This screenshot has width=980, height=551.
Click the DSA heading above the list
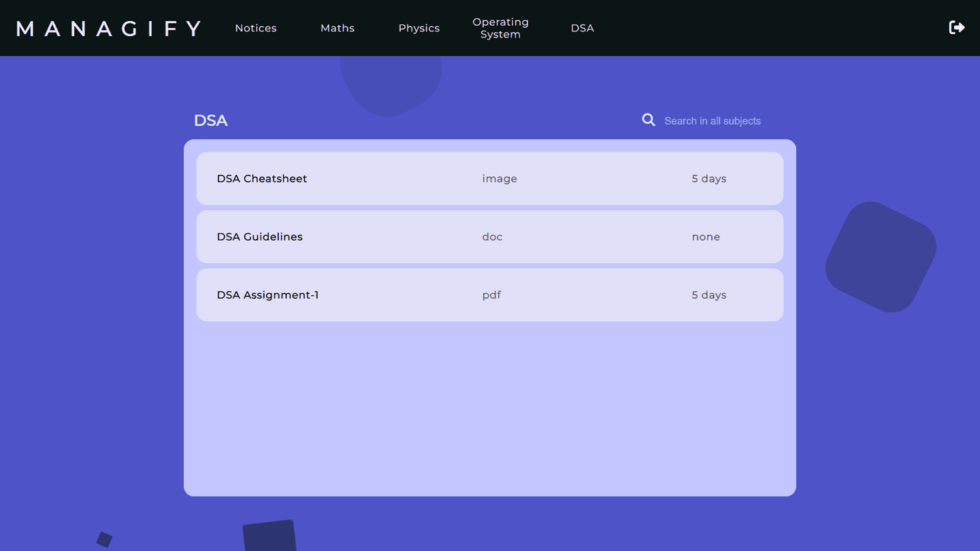point(211,120)
